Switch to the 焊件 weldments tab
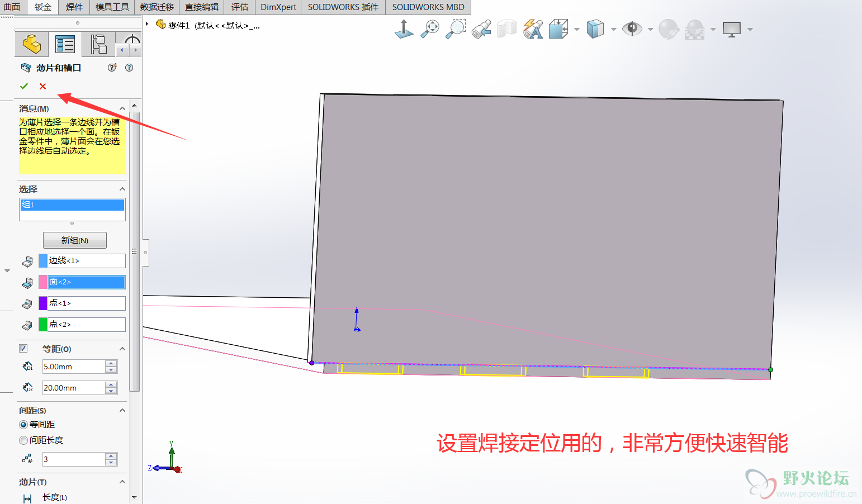Image resolution: width=862 pixels, height=504 pixels. pos(74,7)
